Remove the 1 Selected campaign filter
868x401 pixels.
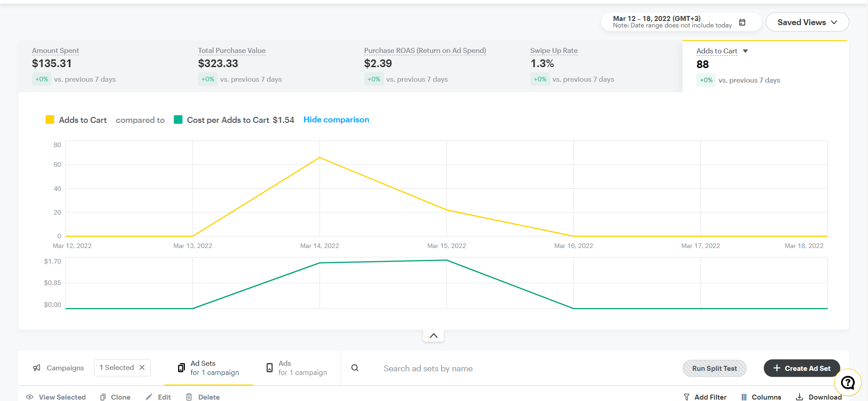pos(142,368)
